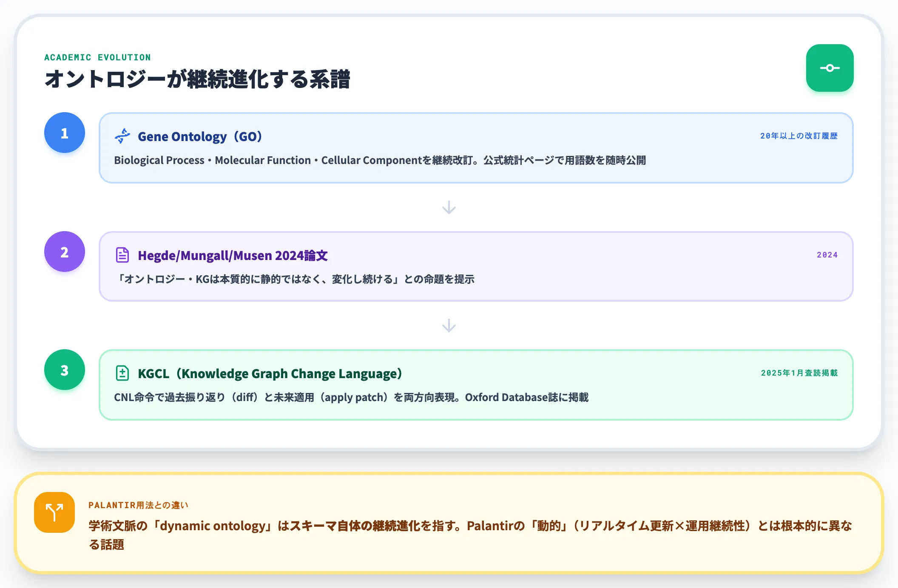Click the '学術文脈の「dynamic ontology」' paragraph
The image size is (898, 588).
pos(470,535)
